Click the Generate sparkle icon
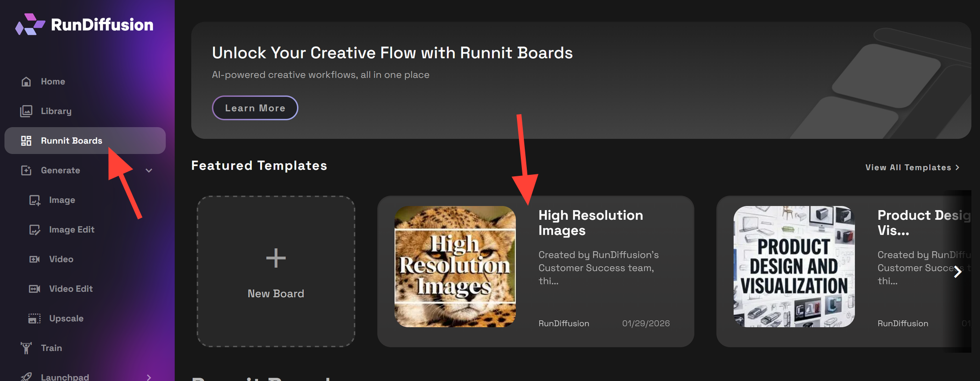980x381 pixels. click(26, 170)
